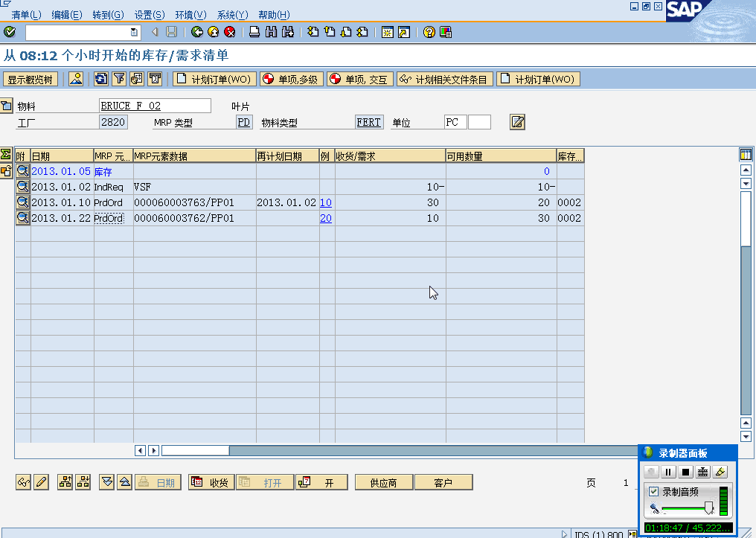756x538 pixels.
Task: Click the column layout icon above table scrollbar
Action: tap(746, 155)
